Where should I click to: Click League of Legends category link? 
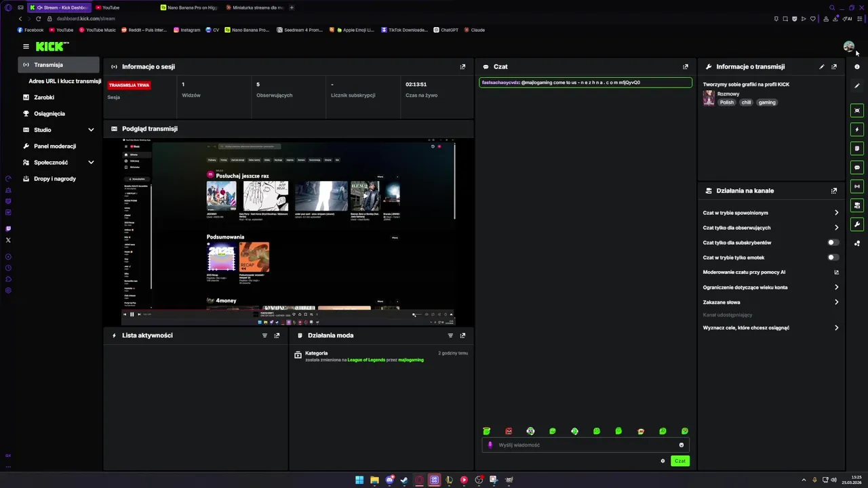(x=366, y=360)
